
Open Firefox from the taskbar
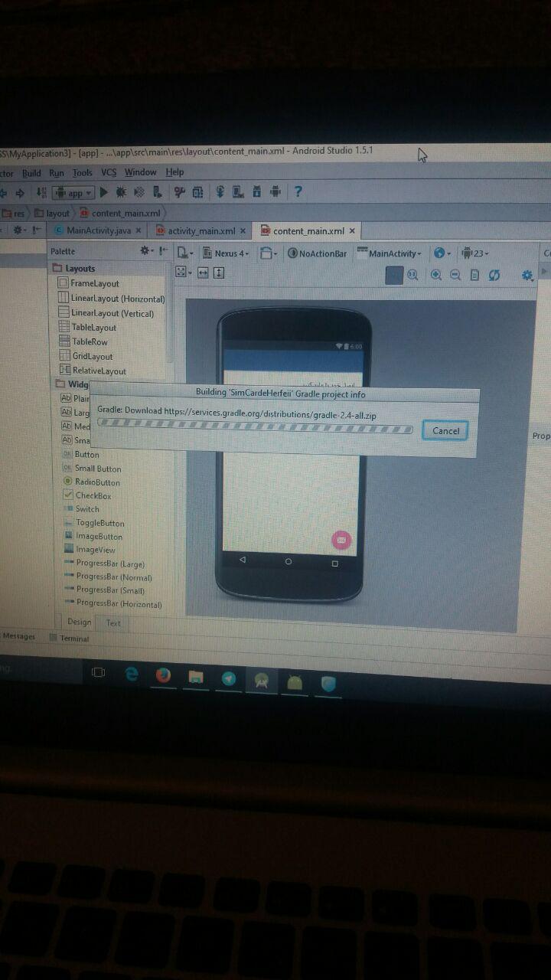tap(163, 676)
